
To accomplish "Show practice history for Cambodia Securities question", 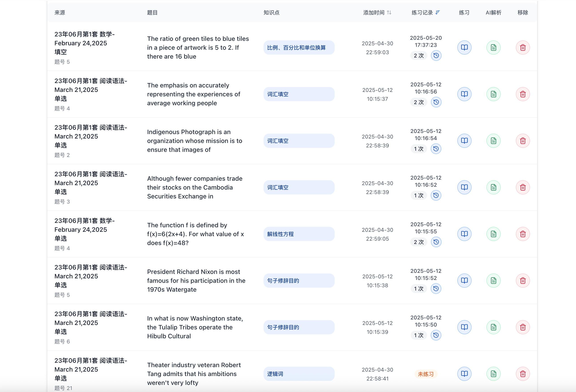I will 436,195.
